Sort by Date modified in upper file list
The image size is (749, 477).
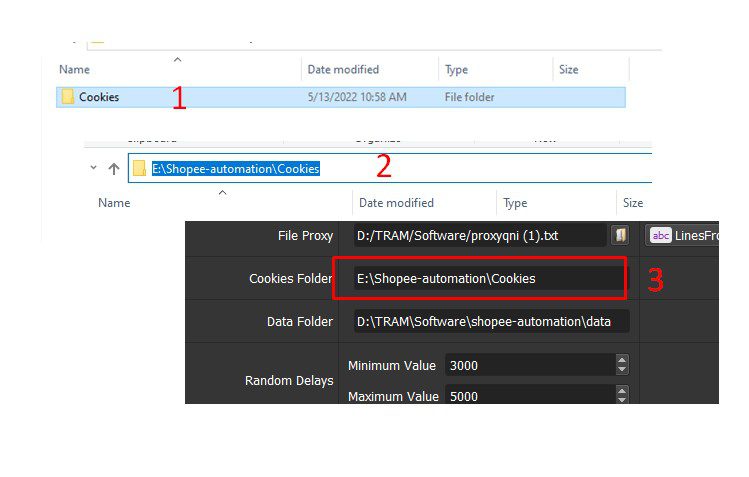pos(343,69)
